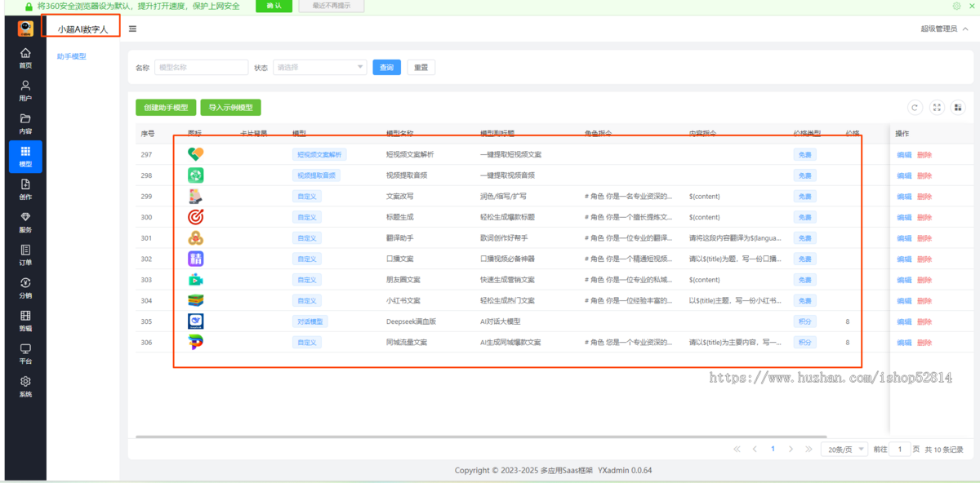980x483 pixels.
Task: Select 助手模型 in the submenu
Action: click(x=72, y=57)
